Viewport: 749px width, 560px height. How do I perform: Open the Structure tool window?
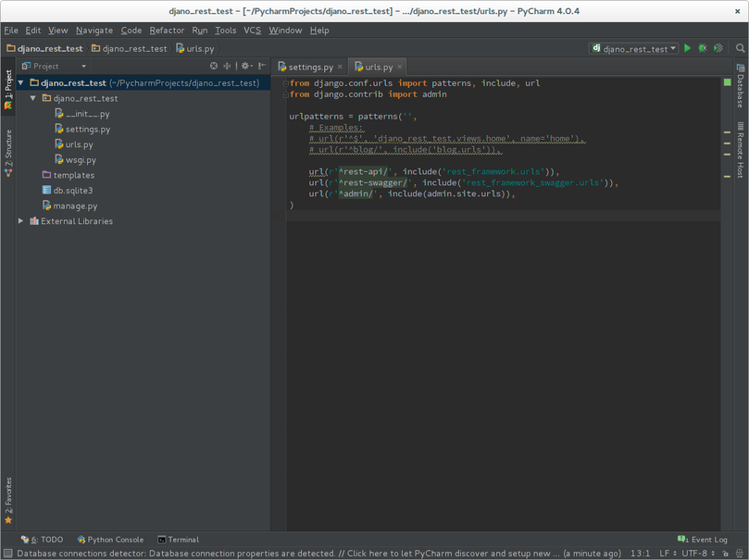(x=8, y=153)
